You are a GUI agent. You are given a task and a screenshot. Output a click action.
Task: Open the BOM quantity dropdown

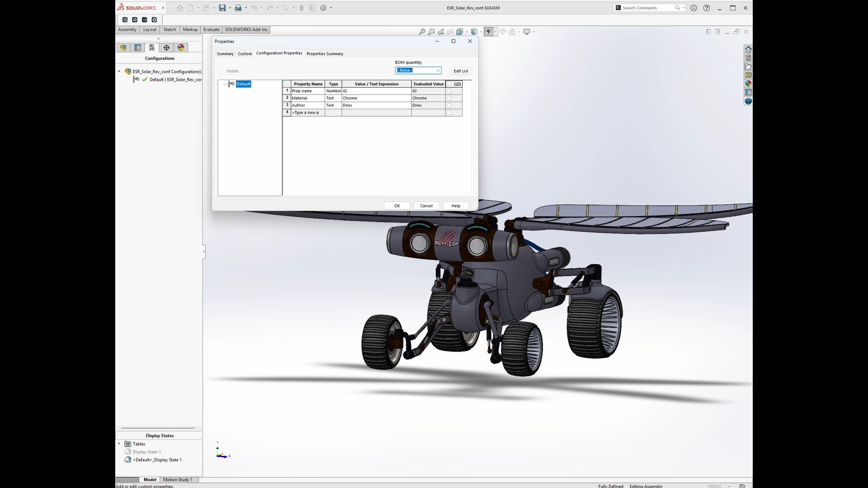pos(438,70)
